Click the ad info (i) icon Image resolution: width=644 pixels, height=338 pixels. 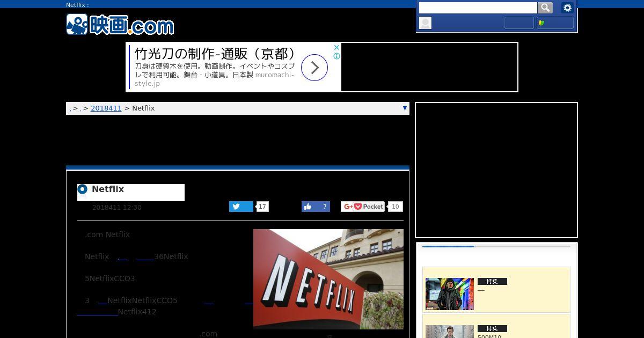pyautogui.click(x=337, y=56)
